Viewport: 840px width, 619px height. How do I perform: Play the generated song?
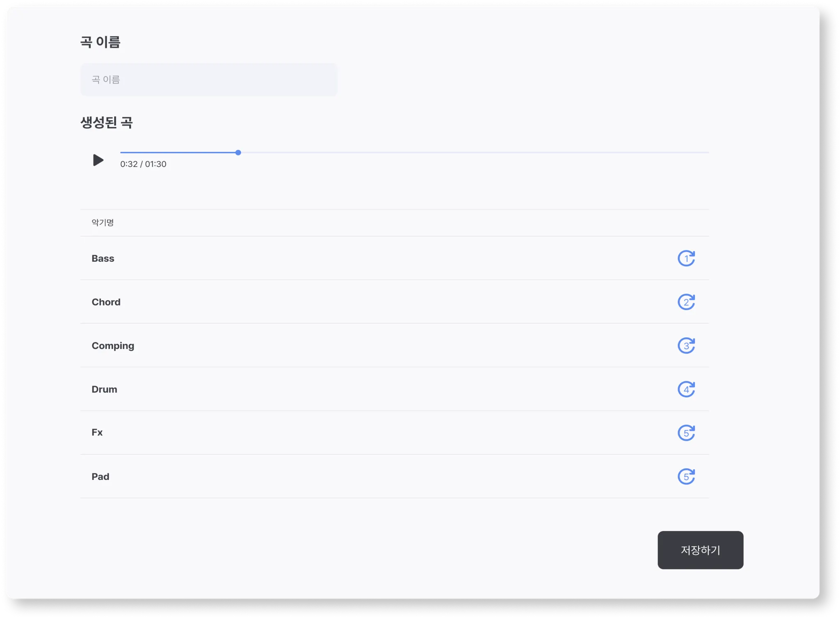(x=98, y=160)
